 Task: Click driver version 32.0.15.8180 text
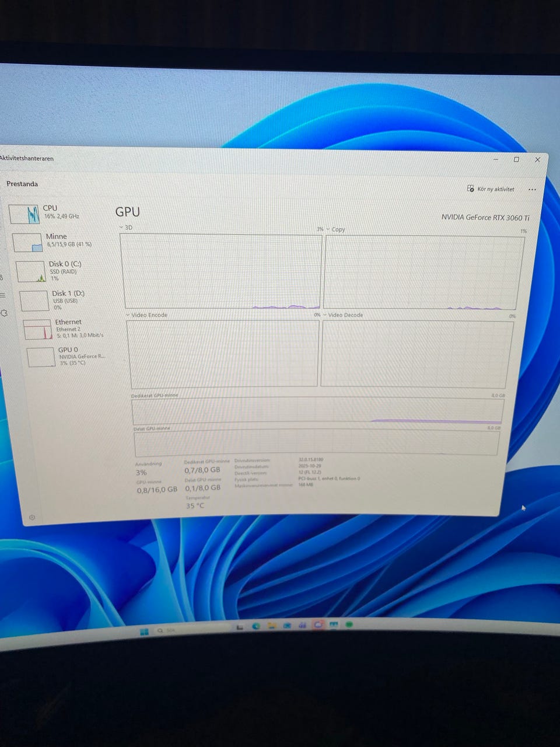pyautogui.click(x=310, y=460)
